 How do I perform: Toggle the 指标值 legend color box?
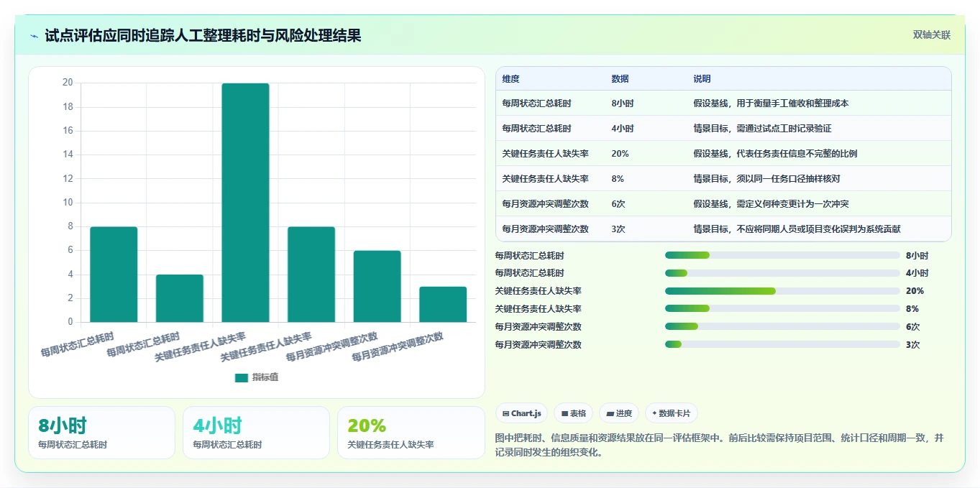242,377
